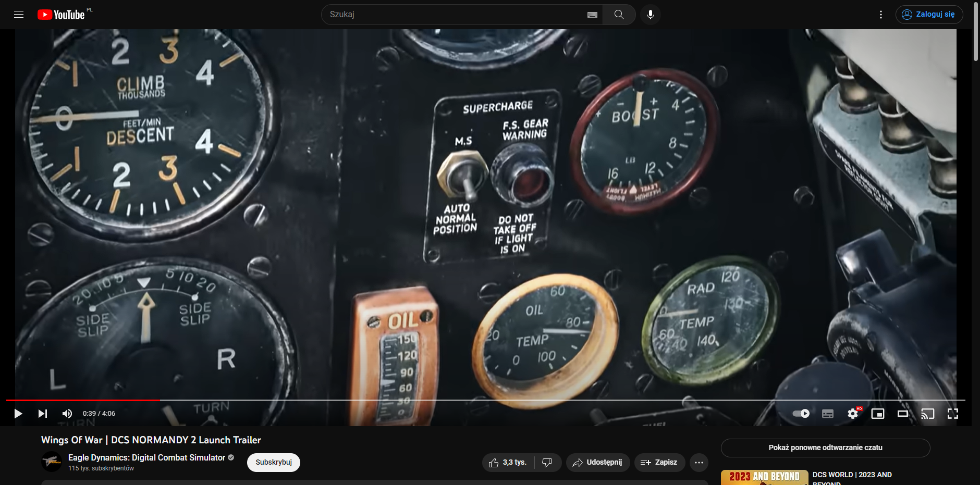The height and width of the screenshot is (485, 980).
Task: Click the Zaloguj się sign-in button
Action: point(929,15)
